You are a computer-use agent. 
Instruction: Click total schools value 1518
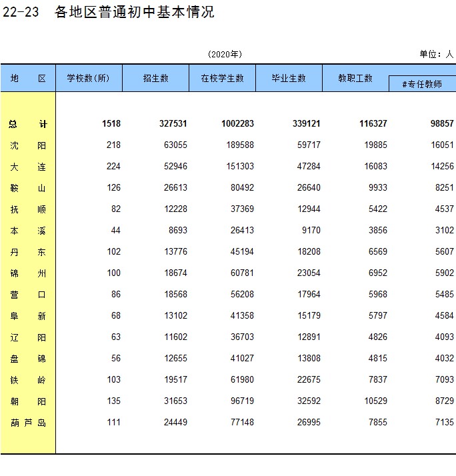[111, 123]
